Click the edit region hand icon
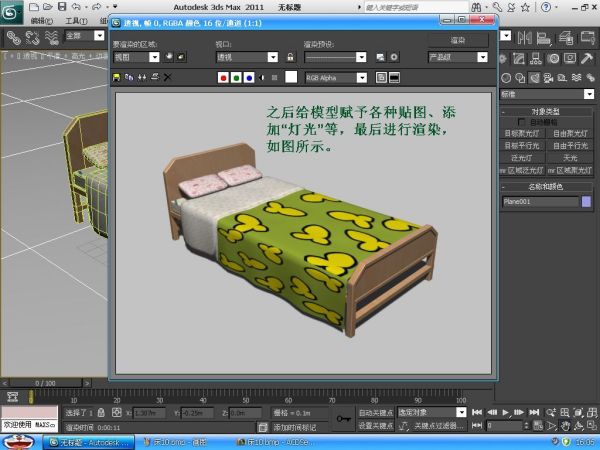600x450 pixels. pyautogui.click(x=169, y=57)
